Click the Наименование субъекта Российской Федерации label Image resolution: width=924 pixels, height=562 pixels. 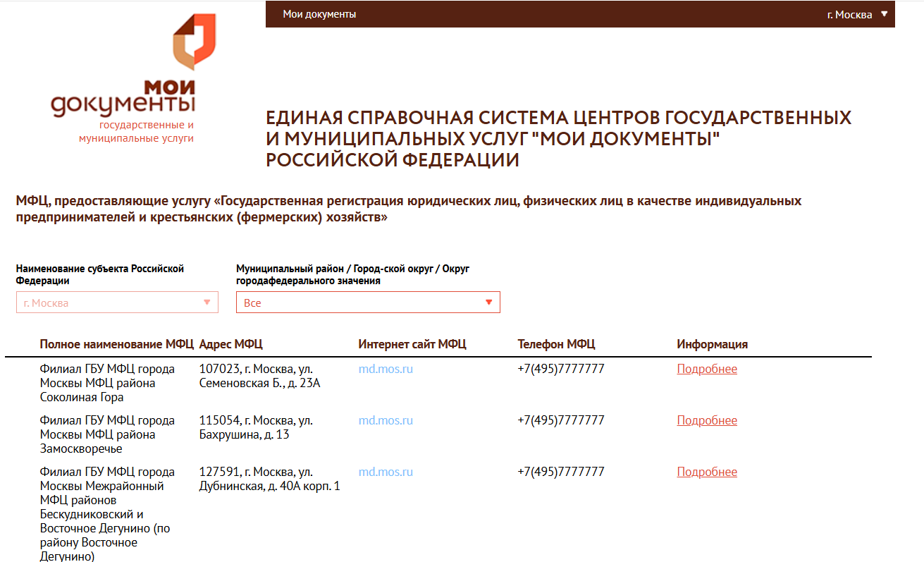coord(99,274)
